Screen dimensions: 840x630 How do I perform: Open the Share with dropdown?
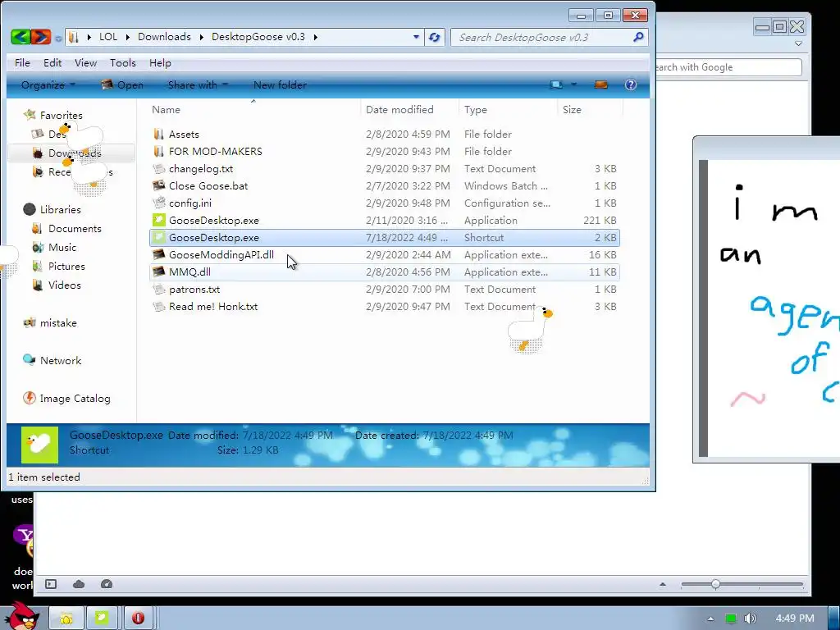click(x=198, y=84)
